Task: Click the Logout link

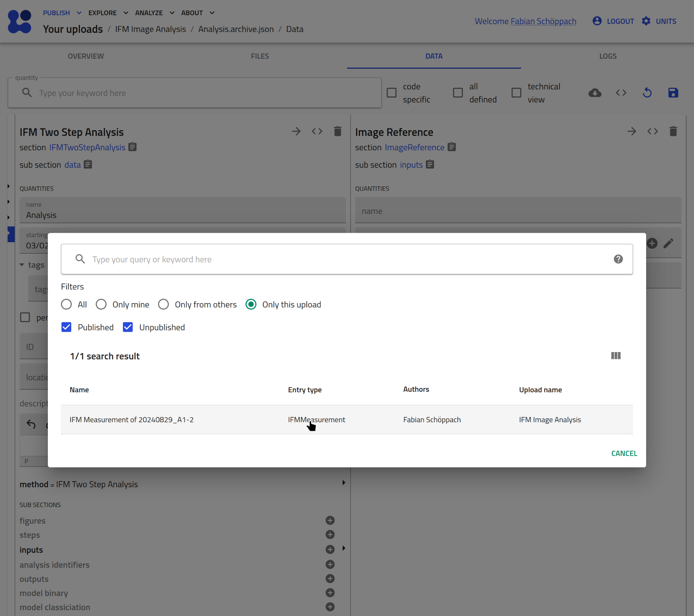Action: point(620,21)
